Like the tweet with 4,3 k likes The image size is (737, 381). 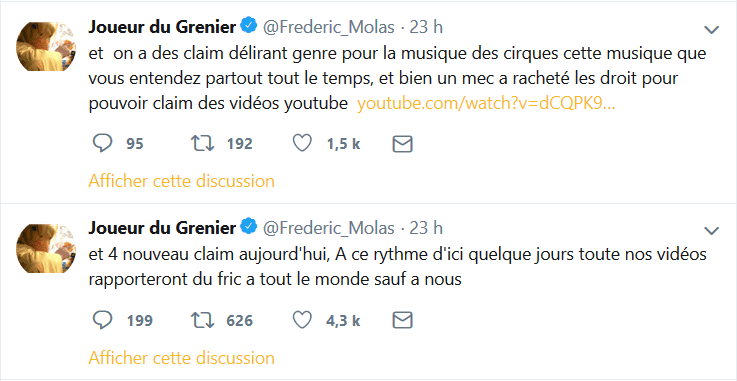[302, 321]
